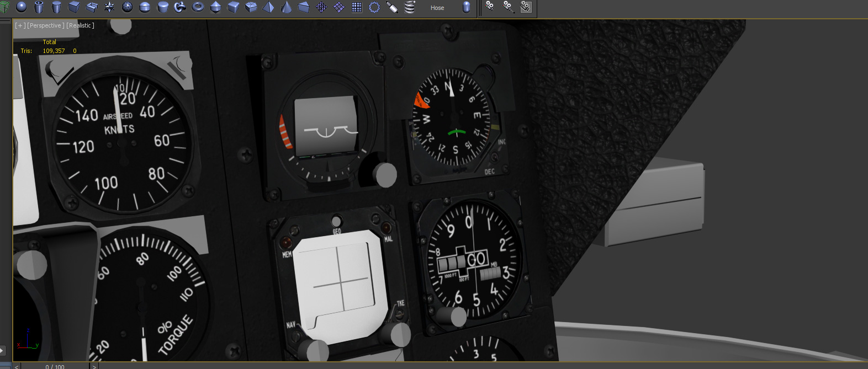Open the Realistic shading mode menu
Viewport: 868px width, 369px height.
tap(81, 25)
